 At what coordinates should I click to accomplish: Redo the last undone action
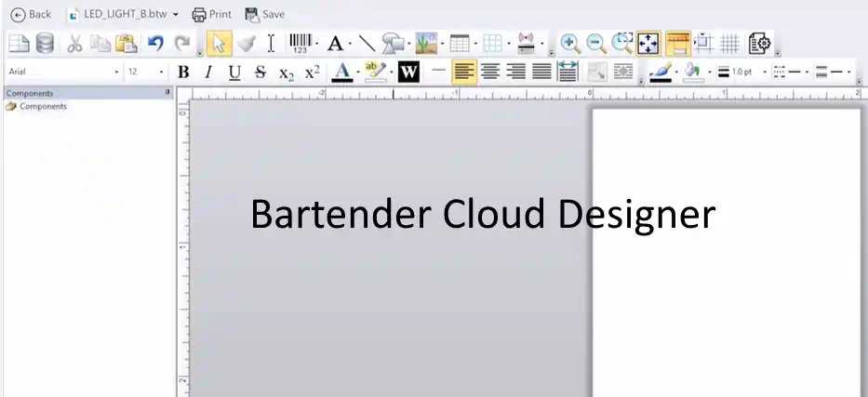pos(182,43)
